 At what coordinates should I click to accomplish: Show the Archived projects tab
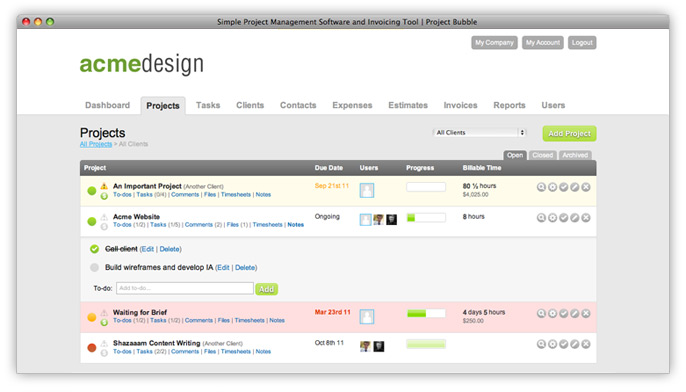575,155
